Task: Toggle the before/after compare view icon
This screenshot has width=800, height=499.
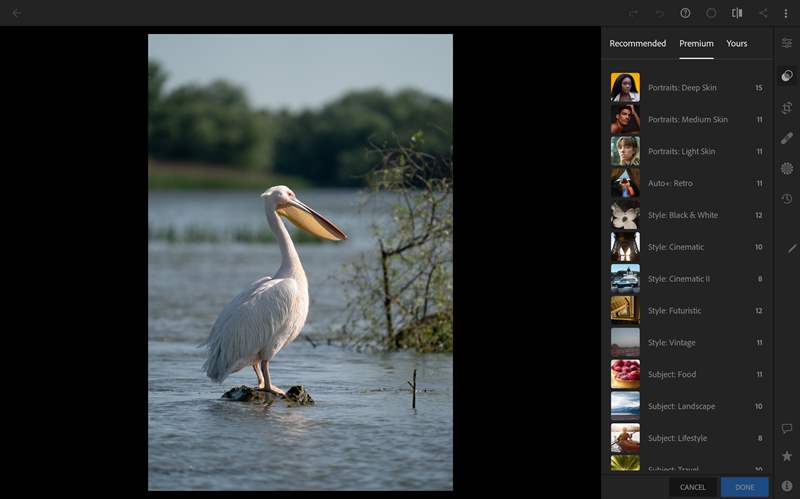Action: [x=737, y=13]
